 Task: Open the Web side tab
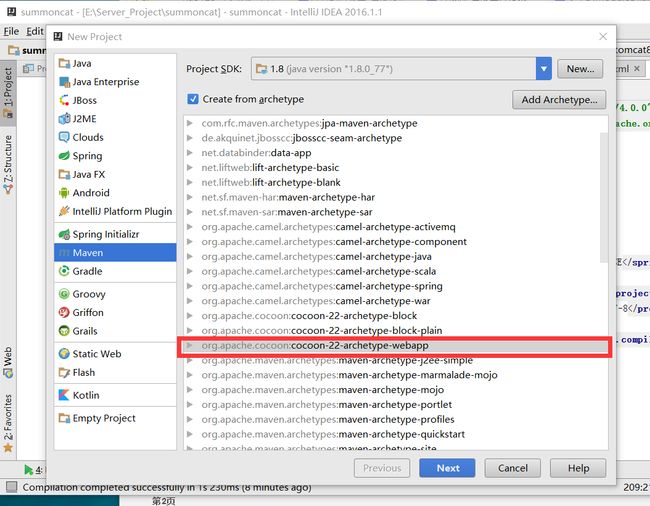click(8, 363)
